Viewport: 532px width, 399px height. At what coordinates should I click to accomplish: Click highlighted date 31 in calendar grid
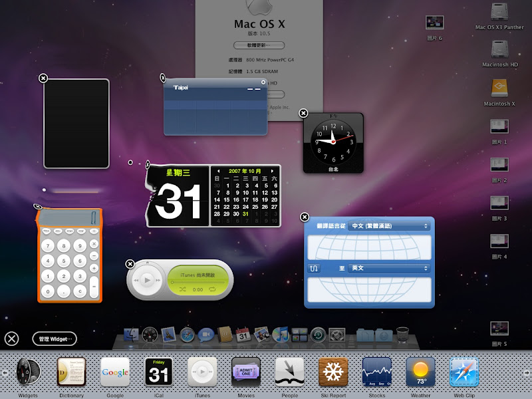click(245, 214)
